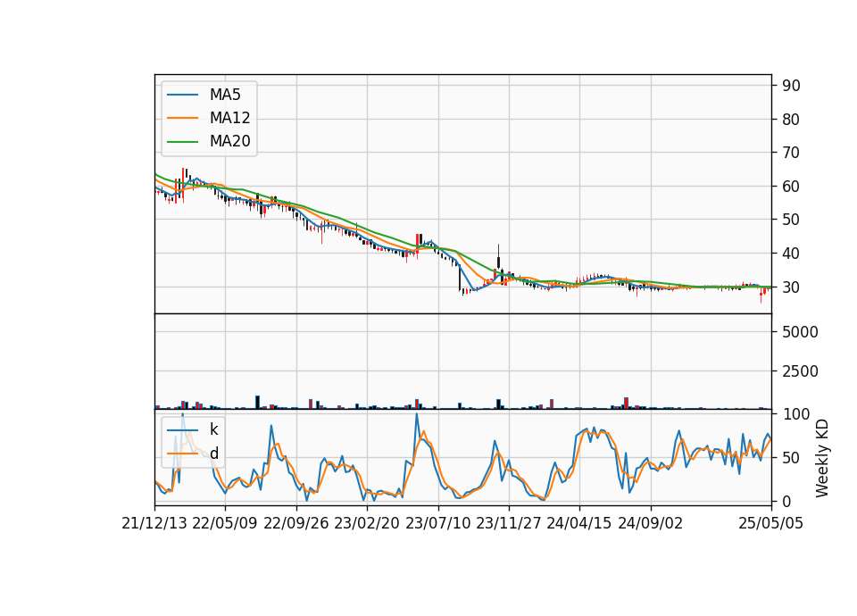This screenshot has width=857, height=616.
Task: Click the 24/04/15 date axis label
Action: coord(578,523)
